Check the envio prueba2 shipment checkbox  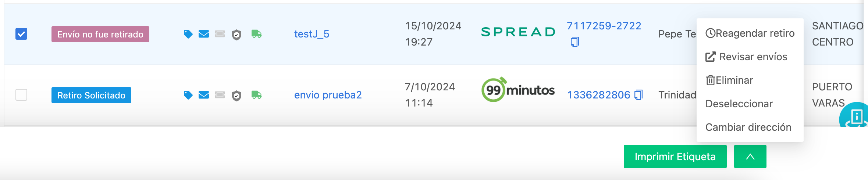click(x=21, y=95)
